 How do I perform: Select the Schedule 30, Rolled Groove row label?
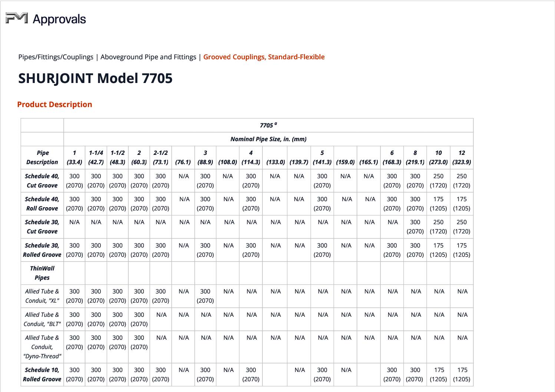pos(42,250)
